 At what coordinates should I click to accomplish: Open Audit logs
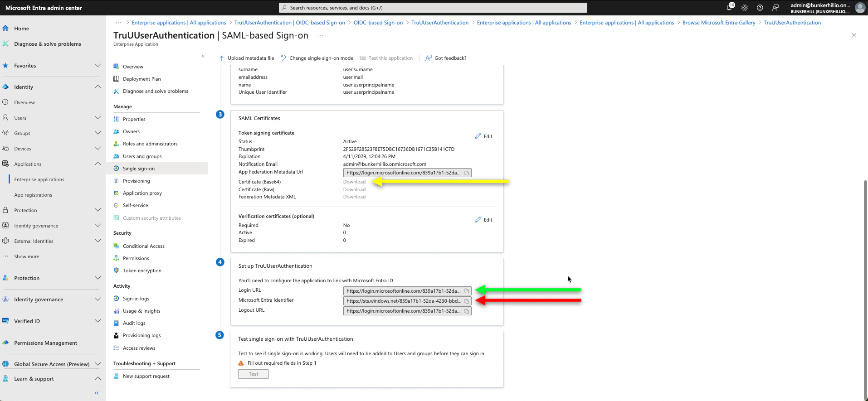tap(134, 323)
